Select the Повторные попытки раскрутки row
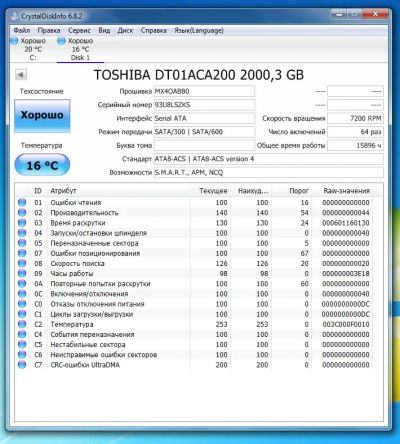Image resolution: width=400 pixels, height=444 pixels. (x=194, y=283)
